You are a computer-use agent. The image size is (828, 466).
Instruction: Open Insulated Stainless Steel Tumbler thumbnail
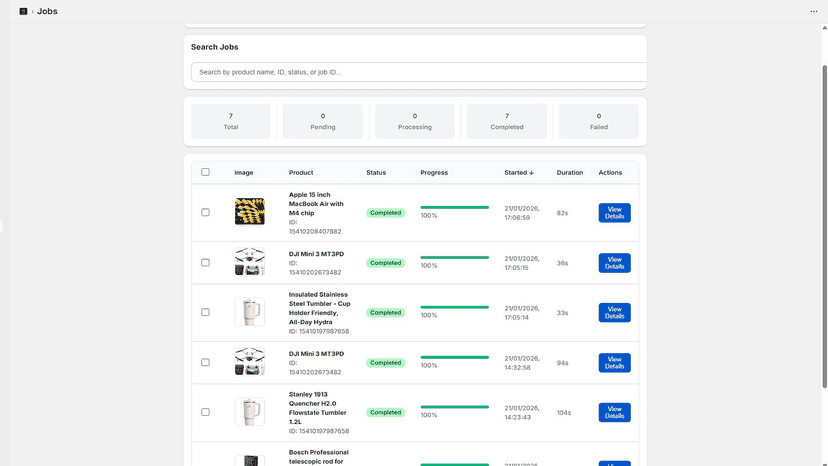coord(250,312)
